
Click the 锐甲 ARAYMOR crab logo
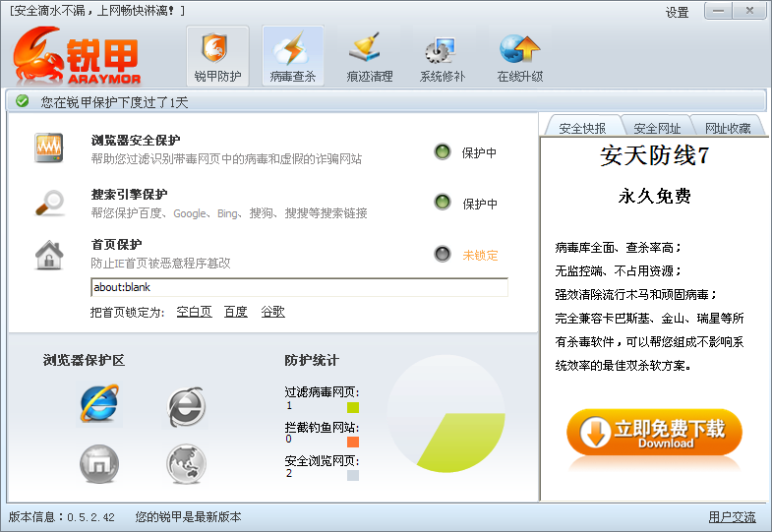tap(77, 56)
